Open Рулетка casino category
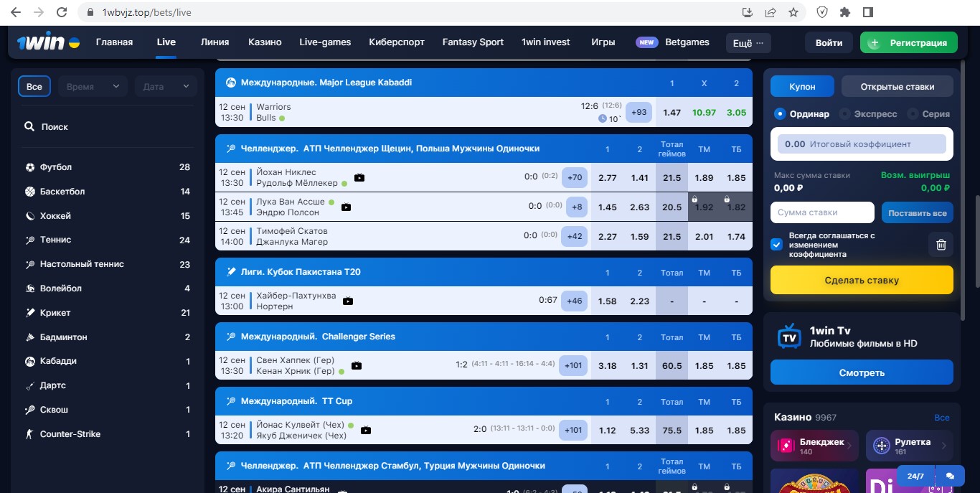980x493 pixels. (910, 446)
